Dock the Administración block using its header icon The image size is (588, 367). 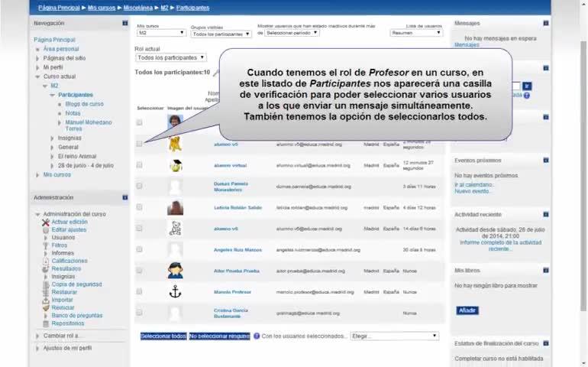pos(125,197)
